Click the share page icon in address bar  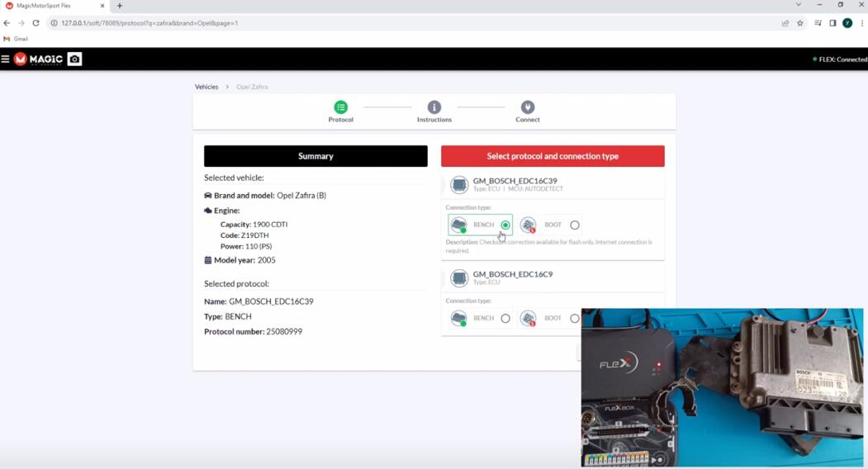(785, 23)
